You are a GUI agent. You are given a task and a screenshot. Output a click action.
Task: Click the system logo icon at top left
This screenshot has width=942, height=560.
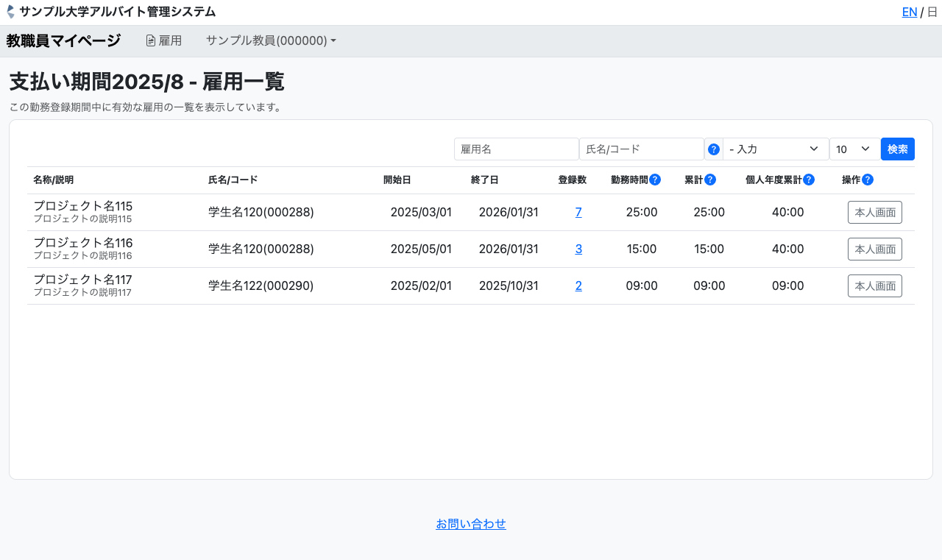pos(10,12)
